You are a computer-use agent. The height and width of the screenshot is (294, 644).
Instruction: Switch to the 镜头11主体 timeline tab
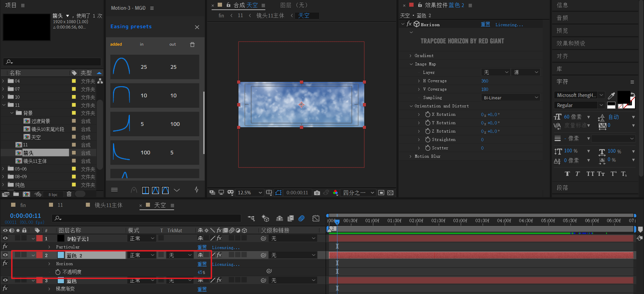coord(108,205)
